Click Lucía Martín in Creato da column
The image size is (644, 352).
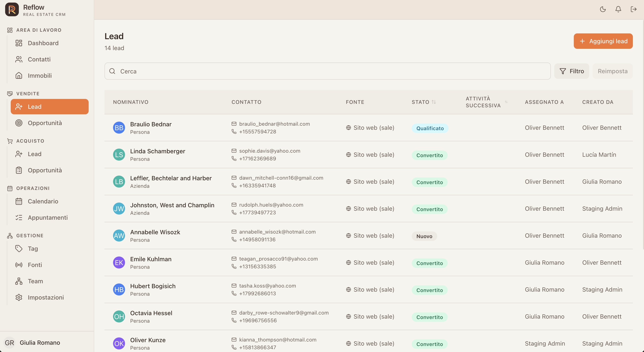(599, 155)
